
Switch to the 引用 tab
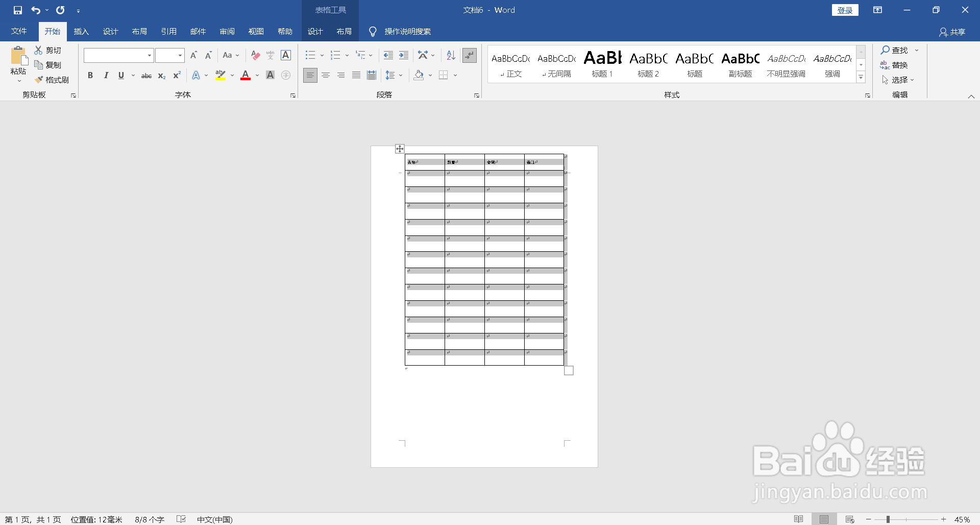pyautogui.click(x=169, y=32)
